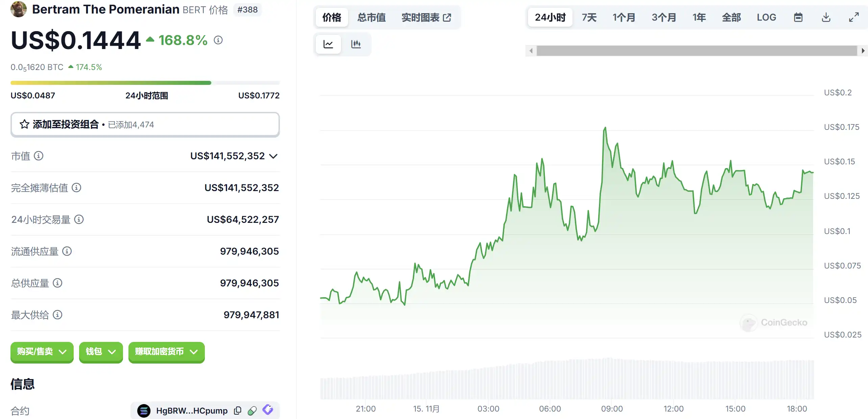This screenshot has height=419, width=868.
Task: Click the 24小时交易量 info icon
Action: [79, 219]
